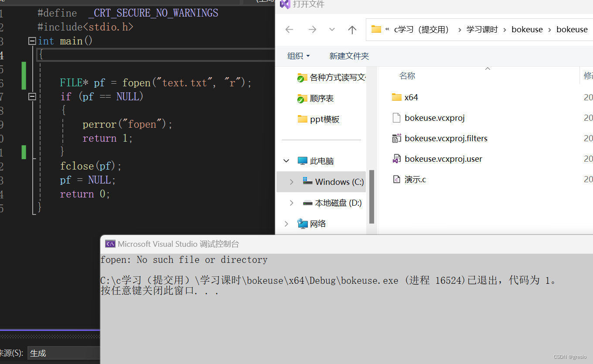Click 'c学习（提交用）' breadcrumb segment

(x=422, y=29)
